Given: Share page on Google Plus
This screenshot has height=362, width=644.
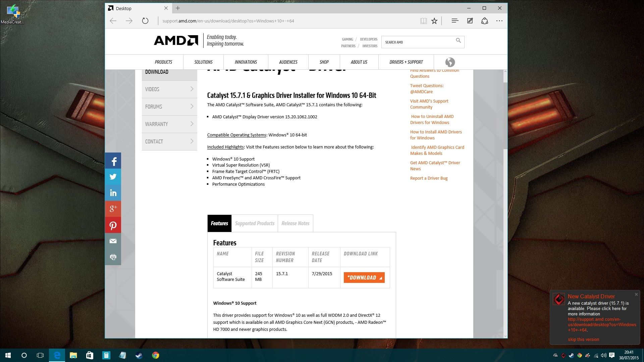Looking at the screenshot, I should click(113, 209).
